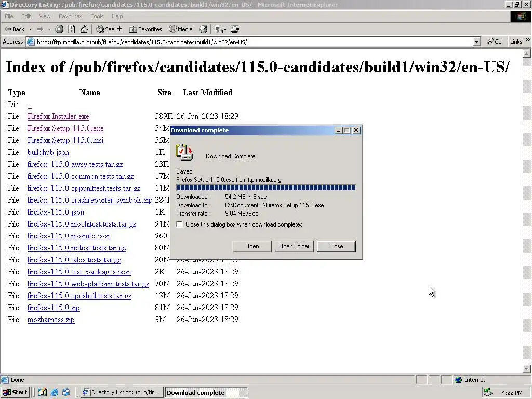Image resolution: width=532 pixels, height=399 pixels.
Task: Open the File menu
Action: pos(9,16)
